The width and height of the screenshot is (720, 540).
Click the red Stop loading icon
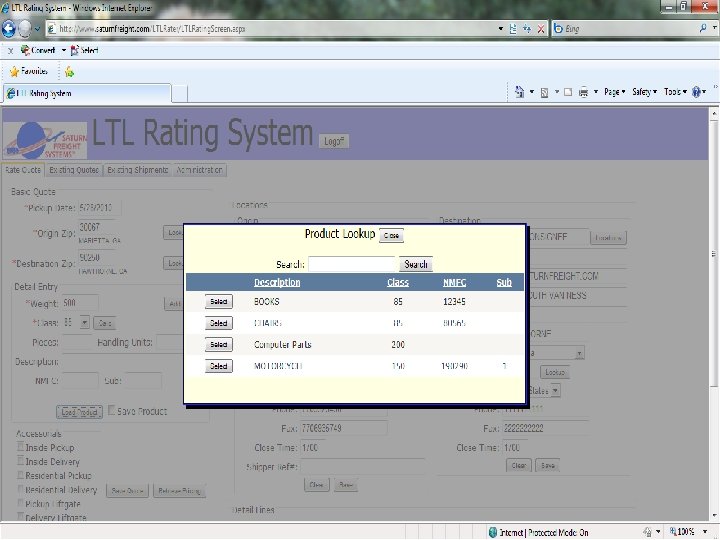pos(541,29)
